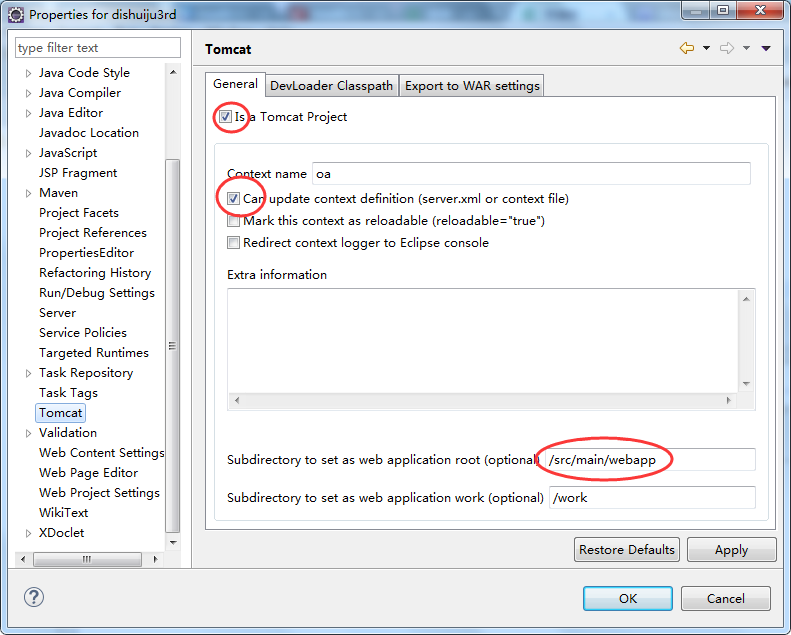The image size is (791, 635).
Task: Select Project Facets in the tree
Action: click(79, 213)
